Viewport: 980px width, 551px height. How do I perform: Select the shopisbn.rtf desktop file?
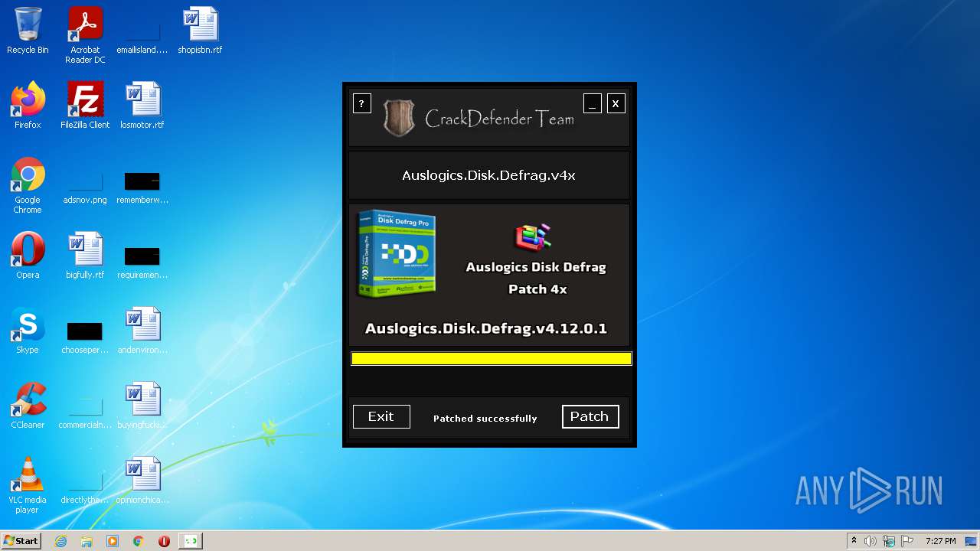point(200,31)
